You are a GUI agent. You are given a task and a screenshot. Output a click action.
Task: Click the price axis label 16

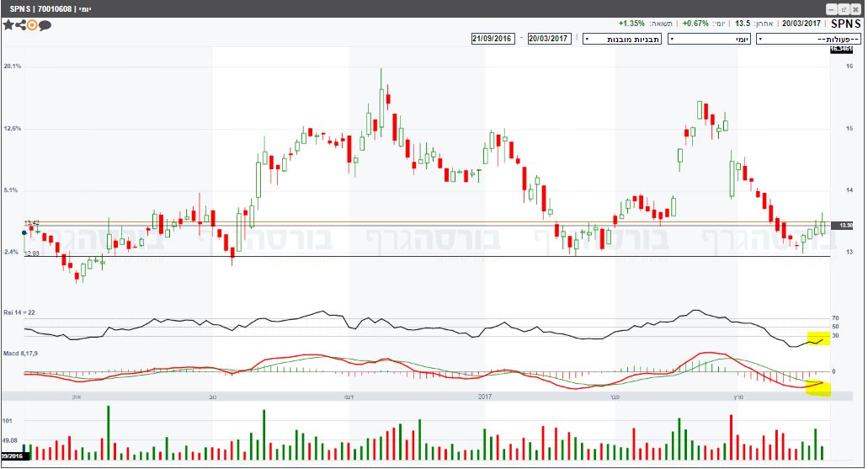[849, 67]
